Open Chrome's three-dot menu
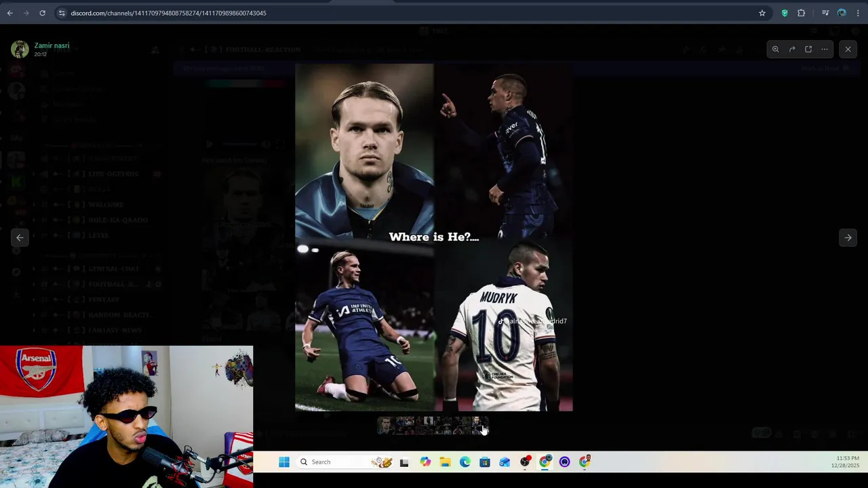This screenshot has height=488, width=868. [x=858, y=13]
